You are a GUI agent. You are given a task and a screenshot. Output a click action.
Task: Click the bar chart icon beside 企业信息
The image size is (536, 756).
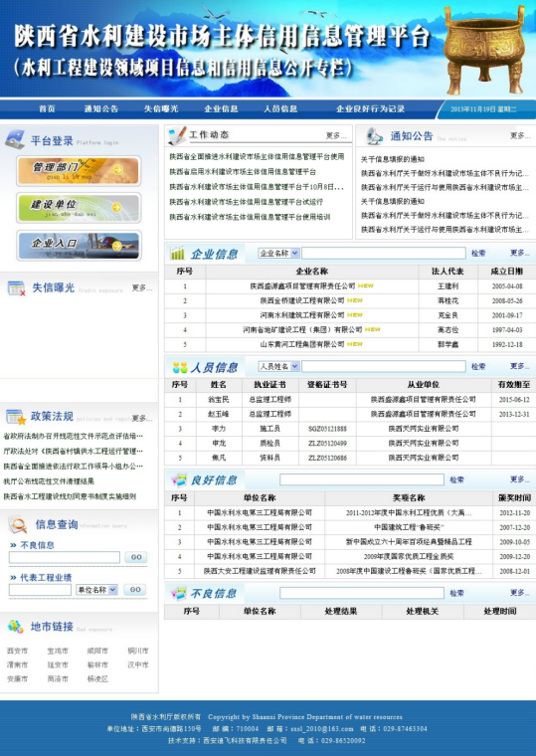coord(178,253)
